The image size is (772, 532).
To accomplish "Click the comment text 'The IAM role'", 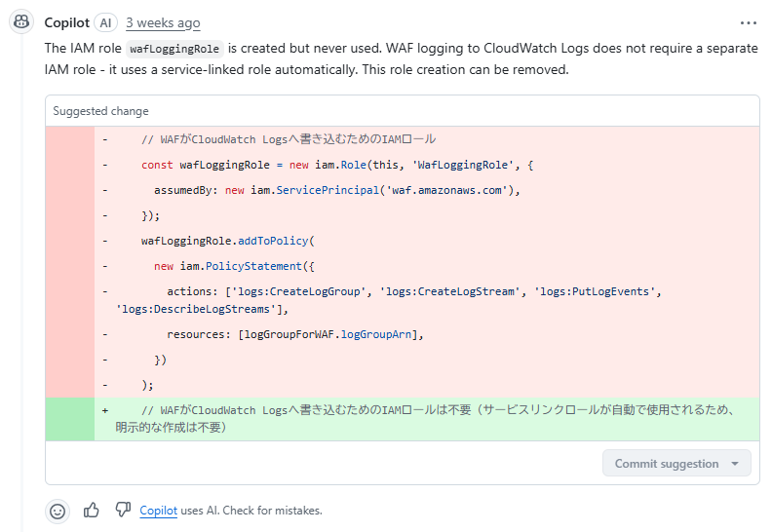I will click(x=83, y=48).
